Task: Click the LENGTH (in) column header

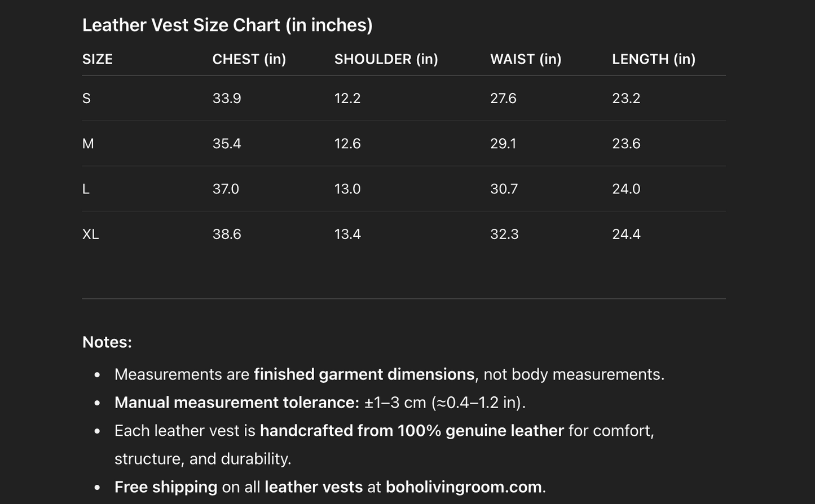Action: tap(653, 59)
